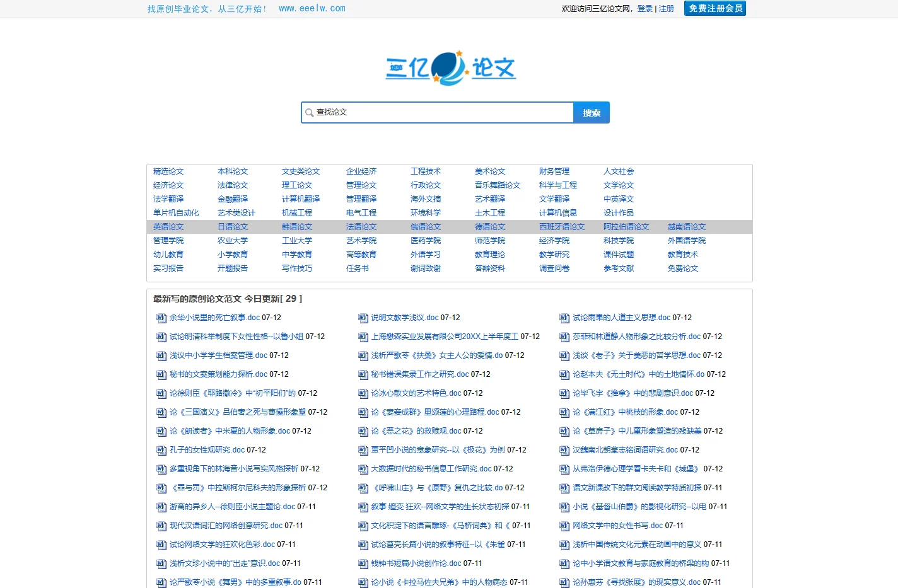This screenshot has height=588, width=898.
Task: Open the 英语论文 category
Action: pyautogui.click(x=168, y=227)
